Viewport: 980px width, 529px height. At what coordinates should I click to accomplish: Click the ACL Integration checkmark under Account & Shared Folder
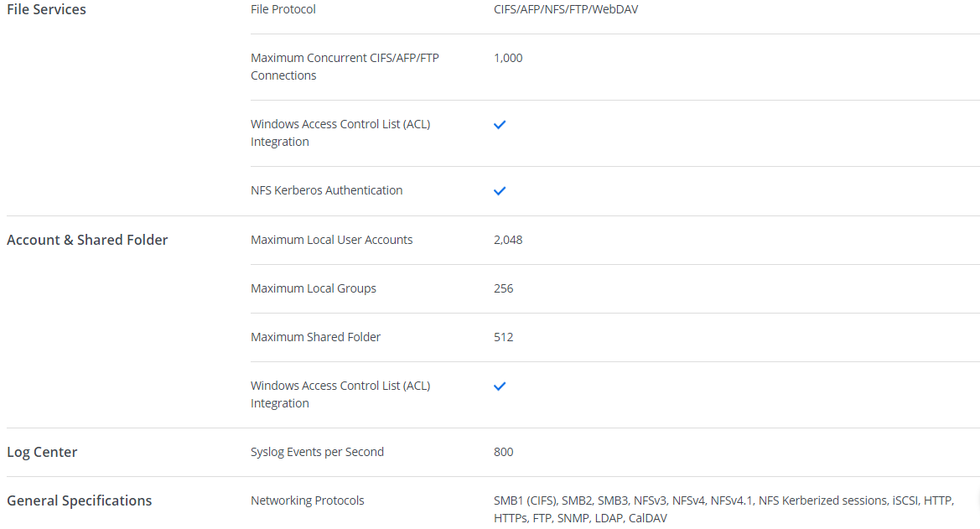tap(500, 386)
